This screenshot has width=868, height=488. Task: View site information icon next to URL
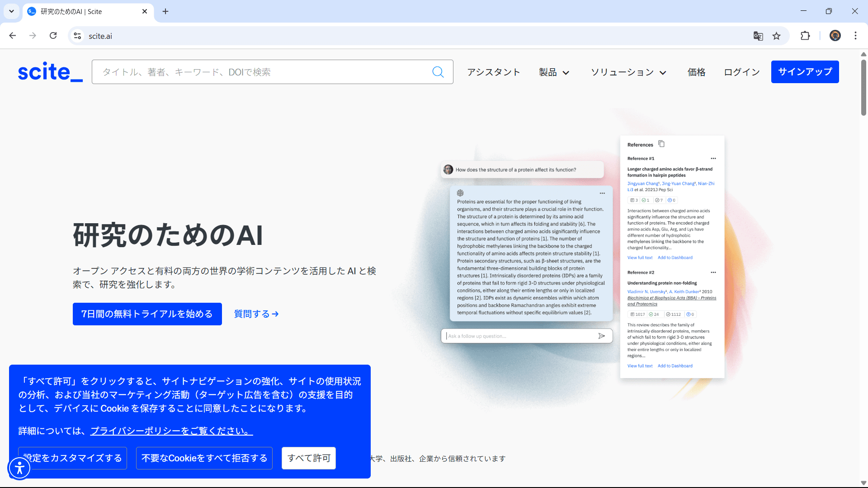(78, 36)
